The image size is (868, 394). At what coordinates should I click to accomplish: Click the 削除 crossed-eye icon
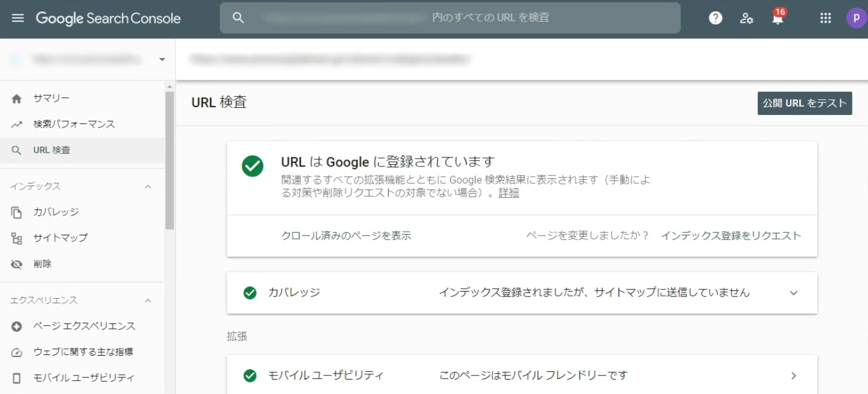pos(17,264)
